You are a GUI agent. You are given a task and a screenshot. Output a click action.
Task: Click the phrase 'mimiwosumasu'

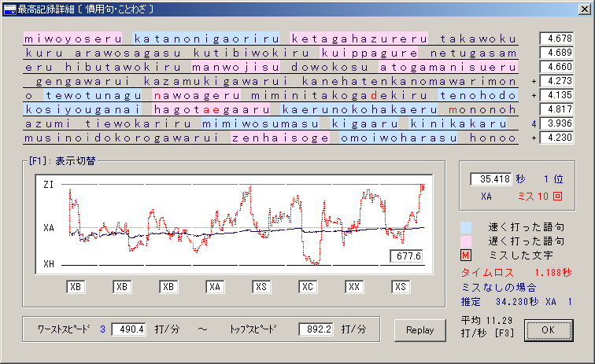click(x=261, y=123)
